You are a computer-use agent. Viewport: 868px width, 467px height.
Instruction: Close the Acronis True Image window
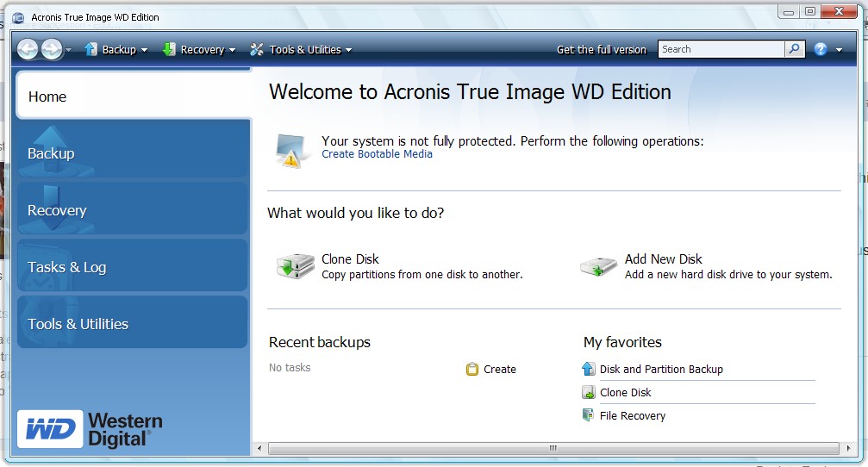[840, 11]
